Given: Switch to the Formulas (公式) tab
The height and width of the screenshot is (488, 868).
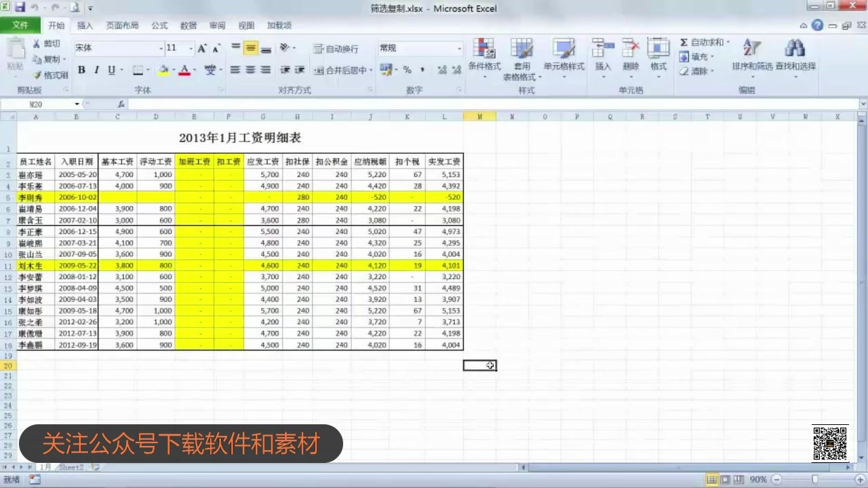Looking at the screenshot, I should (159, 26).
